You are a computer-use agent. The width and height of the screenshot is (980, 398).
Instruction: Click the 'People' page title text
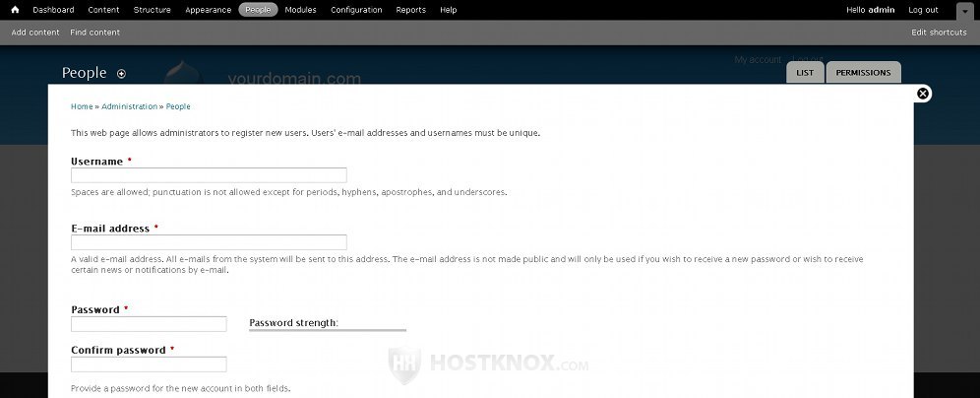coord(85,73)
